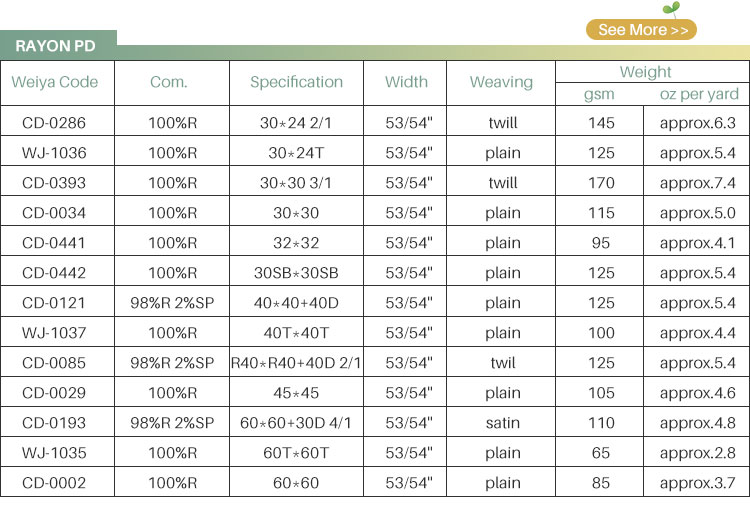750x523 pixels.
Task: Click the Width column header
Action: (406, 82)
